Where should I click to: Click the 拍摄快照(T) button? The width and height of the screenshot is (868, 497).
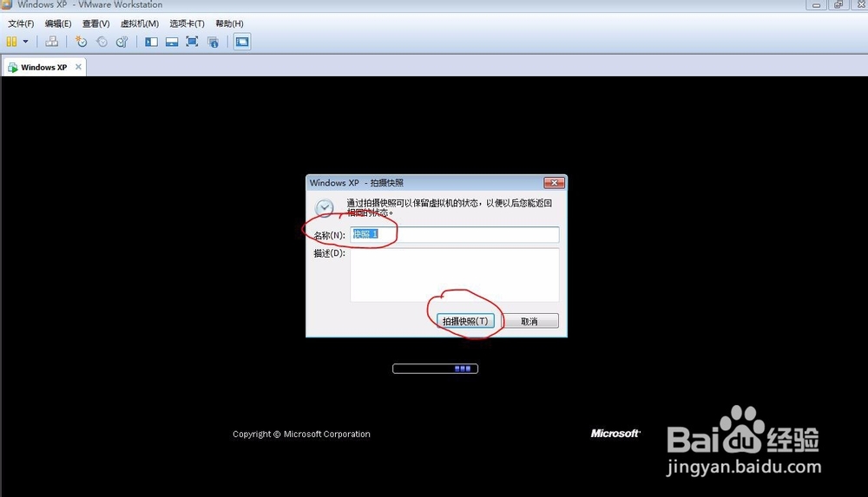(465, 321)
